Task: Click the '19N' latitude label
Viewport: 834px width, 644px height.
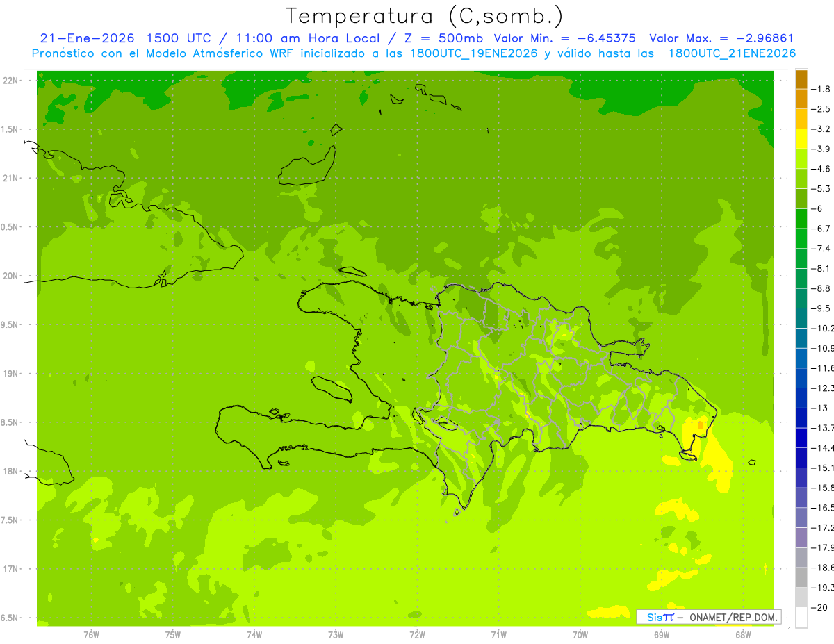Action: coord(11,373)
